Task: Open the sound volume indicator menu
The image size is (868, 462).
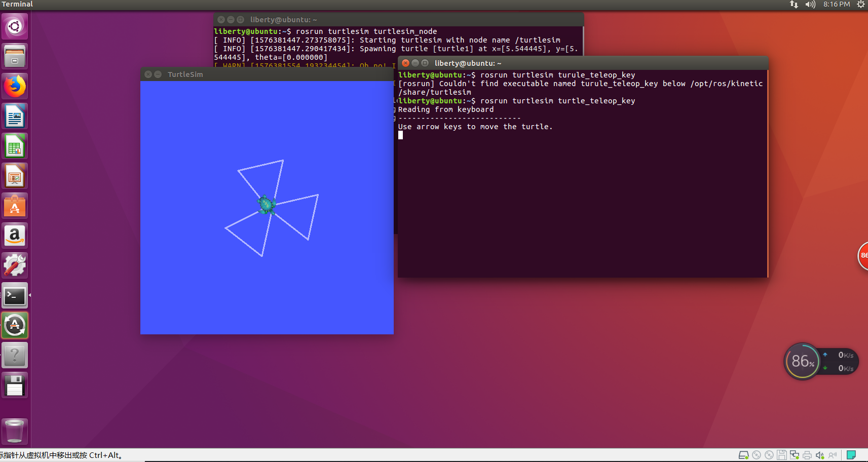Action: [810, 5]
